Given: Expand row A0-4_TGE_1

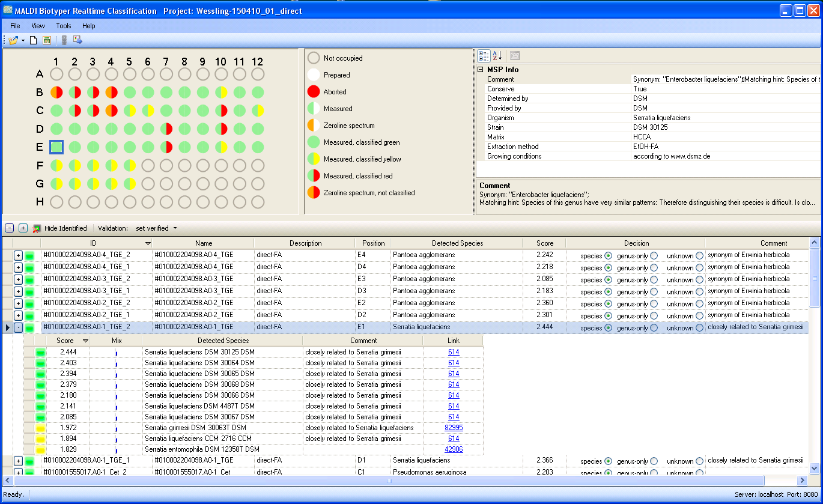Looking at the screenshot, I should [x=18, y=267].
